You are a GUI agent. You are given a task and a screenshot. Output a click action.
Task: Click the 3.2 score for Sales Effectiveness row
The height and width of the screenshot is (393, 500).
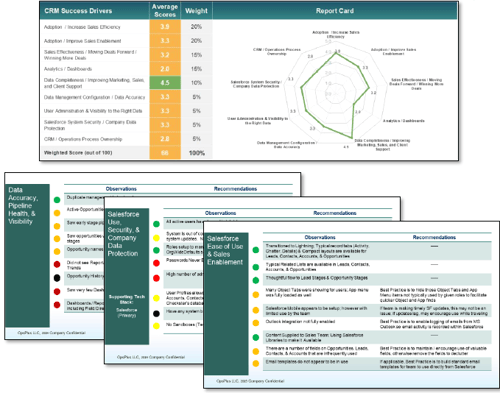[x=165, y=55]
